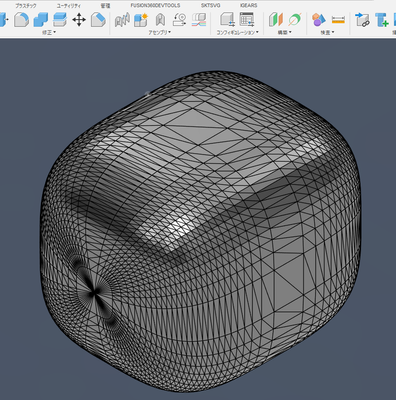Expand the 修正 dropdown menu

point(49,32)
